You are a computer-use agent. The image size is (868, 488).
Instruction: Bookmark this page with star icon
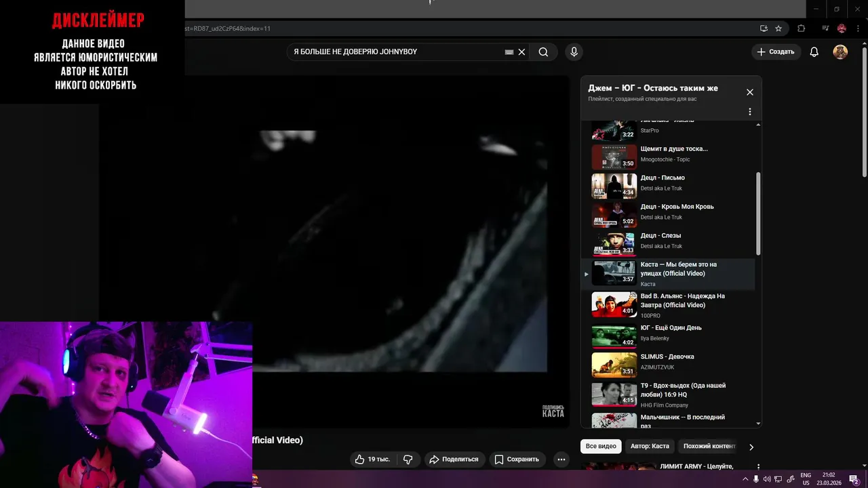(778, 28)
